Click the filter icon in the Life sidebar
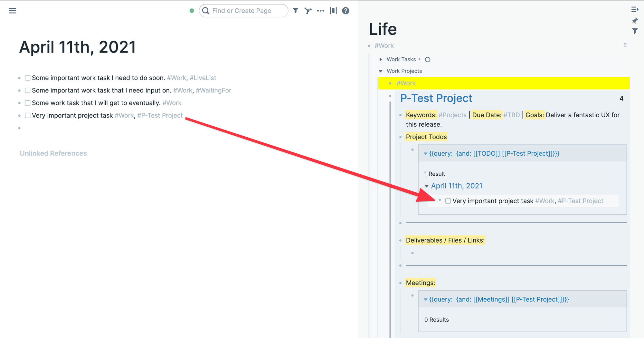644x338 pixels. [x=635, y=31]
